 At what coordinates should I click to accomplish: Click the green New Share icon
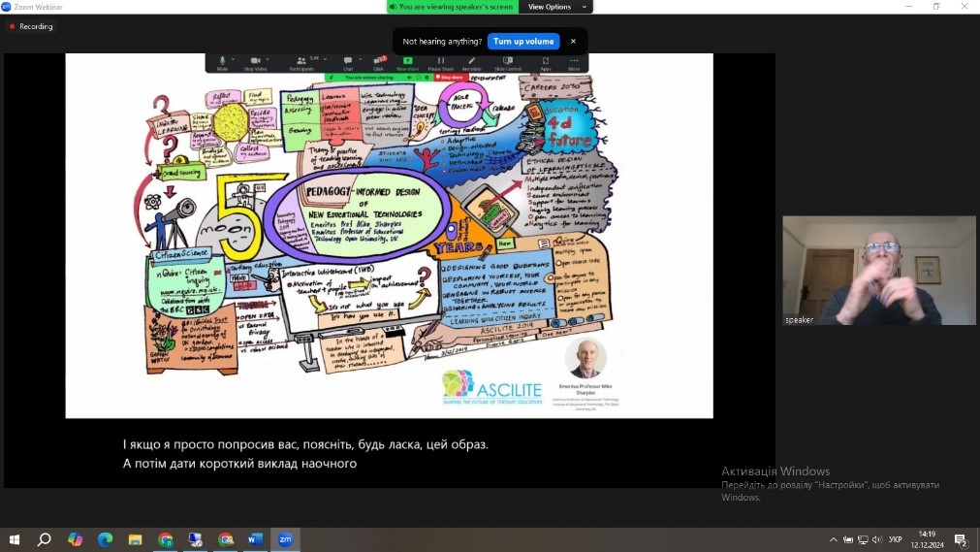[x=407, y=60]
